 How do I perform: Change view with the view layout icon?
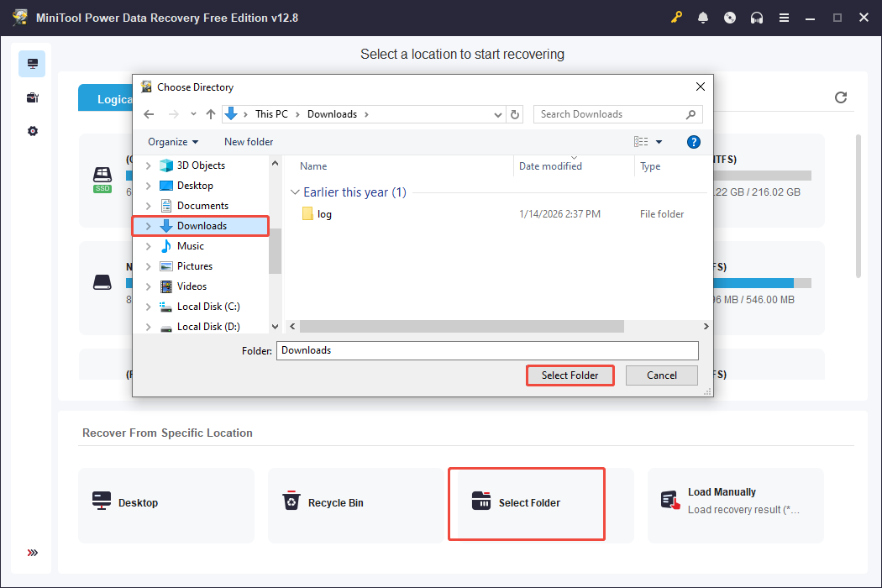[641, 142]
